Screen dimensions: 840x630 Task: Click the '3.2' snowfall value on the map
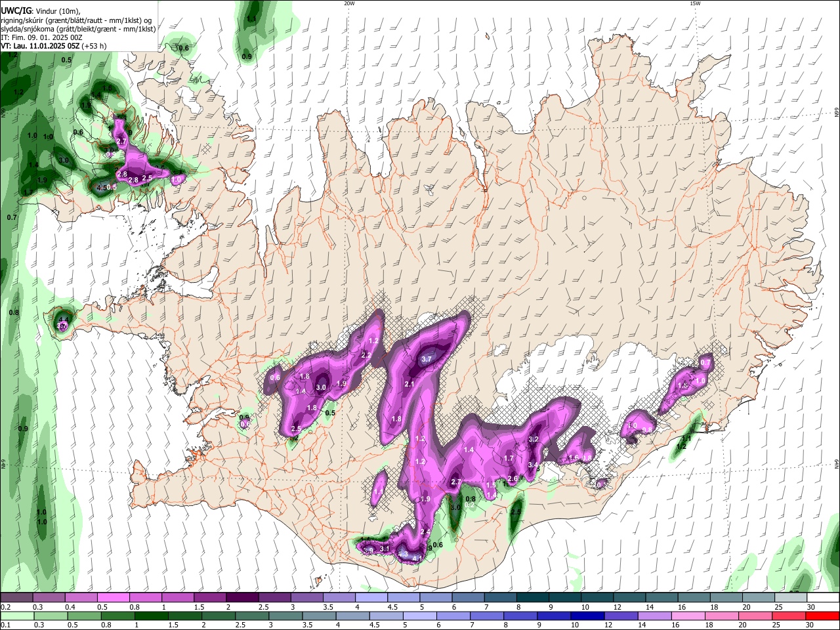click(x=534, y=439)
